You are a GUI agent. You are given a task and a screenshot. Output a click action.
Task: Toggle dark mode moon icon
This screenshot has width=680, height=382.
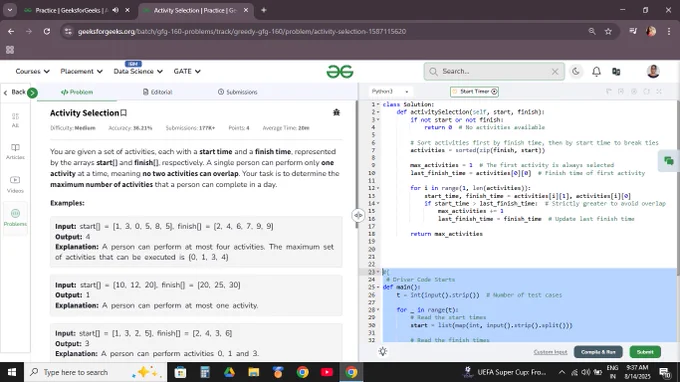(576, 71)
